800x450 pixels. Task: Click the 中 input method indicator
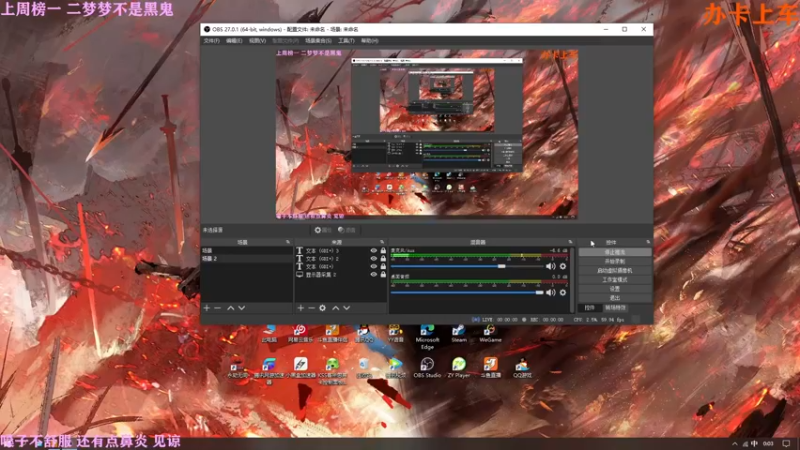click(x=754, y=444)
